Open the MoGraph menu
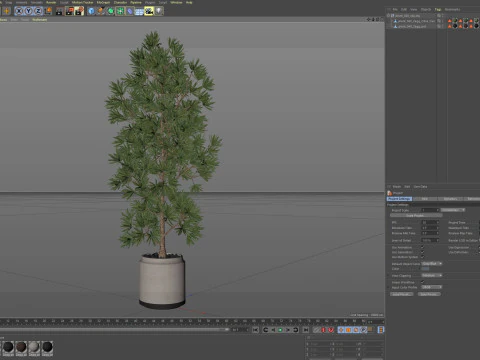The width and height of the screenshot is (480, 360). (103, 2)
